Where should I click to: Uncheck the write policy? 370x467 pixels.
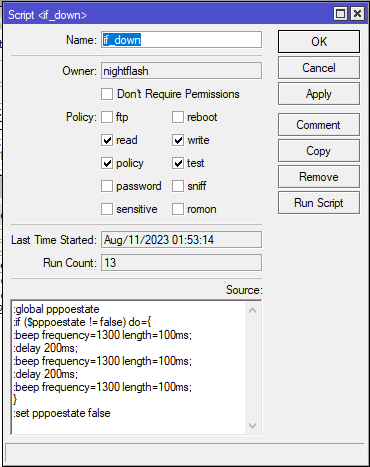pos(178,140)
